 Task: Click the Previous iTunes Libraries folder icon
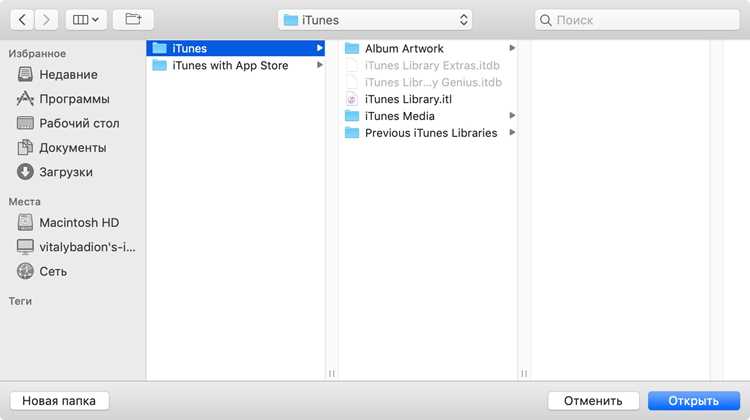click(x=352, y=132)
